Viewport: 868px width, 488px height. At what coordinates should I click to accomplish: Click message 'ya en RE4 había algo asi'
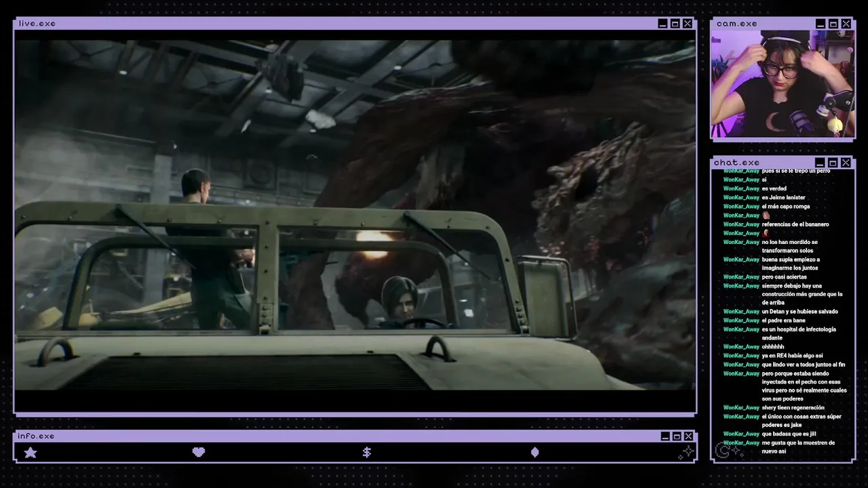pos(793,356)
